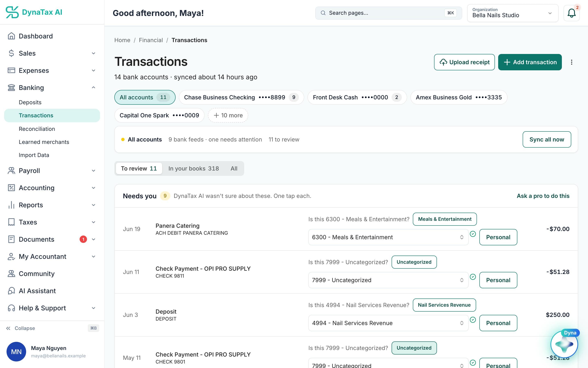Confirm category check icon for CHECK 9811

[473, 277]
